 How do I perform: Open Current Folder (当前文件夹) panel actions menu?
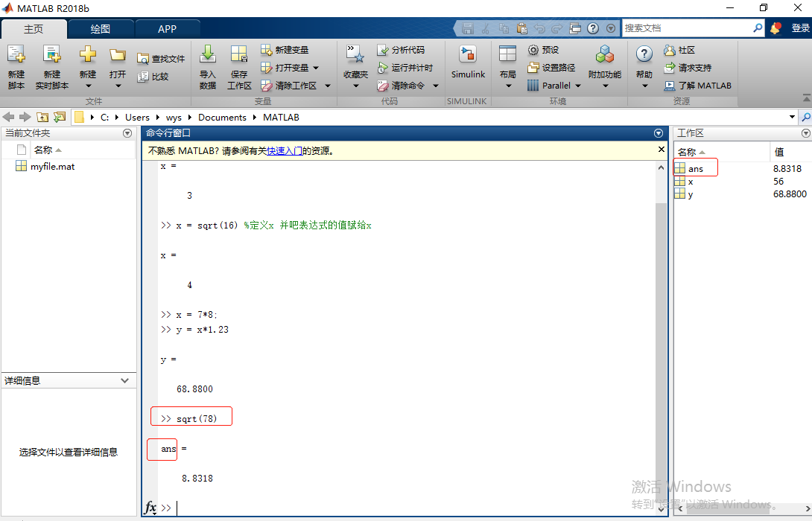(x=127, y=133)
